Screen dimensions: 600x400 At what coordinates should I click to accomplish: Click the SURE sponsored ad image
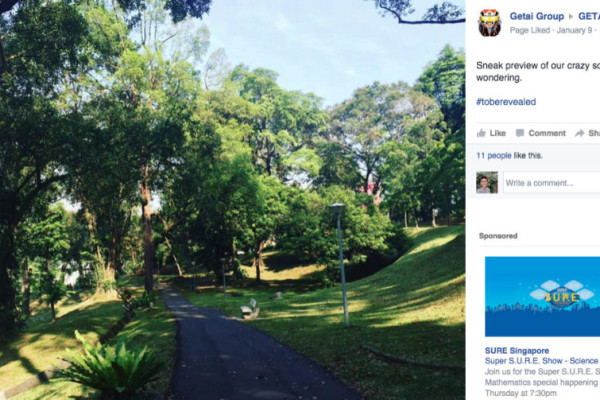[542, 297]
